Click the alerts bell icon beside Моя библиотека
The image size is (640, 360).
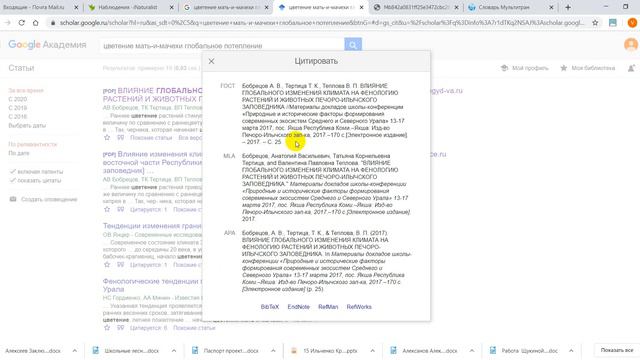click(631, 68)
